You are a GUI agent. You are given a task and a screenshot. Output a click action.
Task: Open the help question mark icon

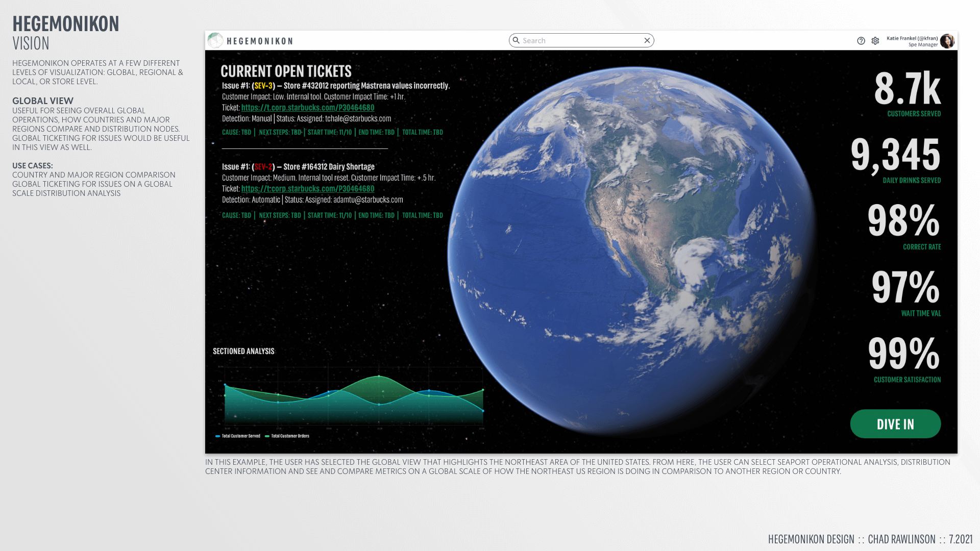[861, 41]
